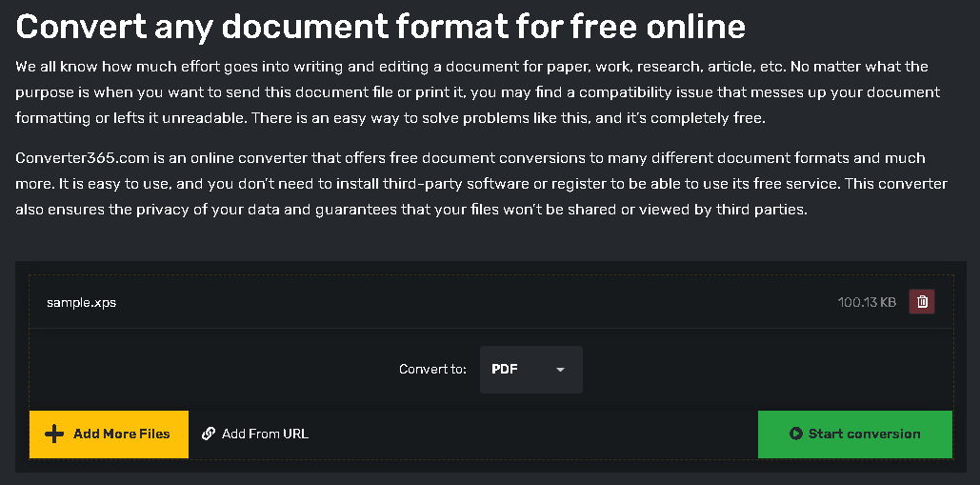Screen dimensions: 980x485
Task: Click the "Add More Files" text label
Action: tap(121, 434)
